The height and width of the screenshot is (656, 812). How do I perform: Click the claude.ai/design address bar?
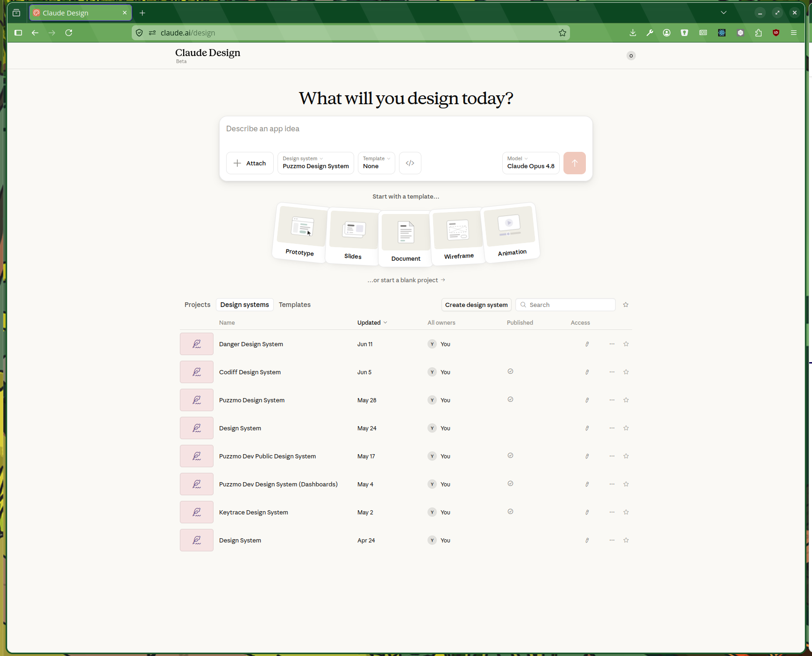click(x=351, y=33)
